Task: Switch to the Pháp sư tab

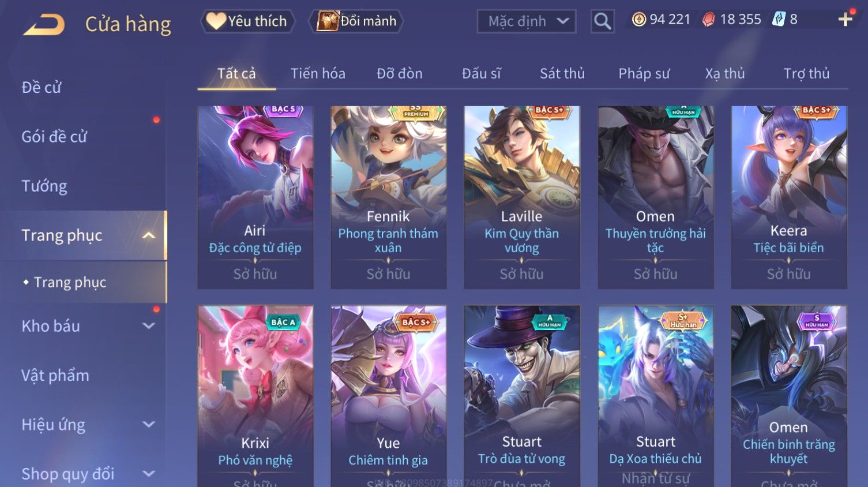Action: [644, 73]
